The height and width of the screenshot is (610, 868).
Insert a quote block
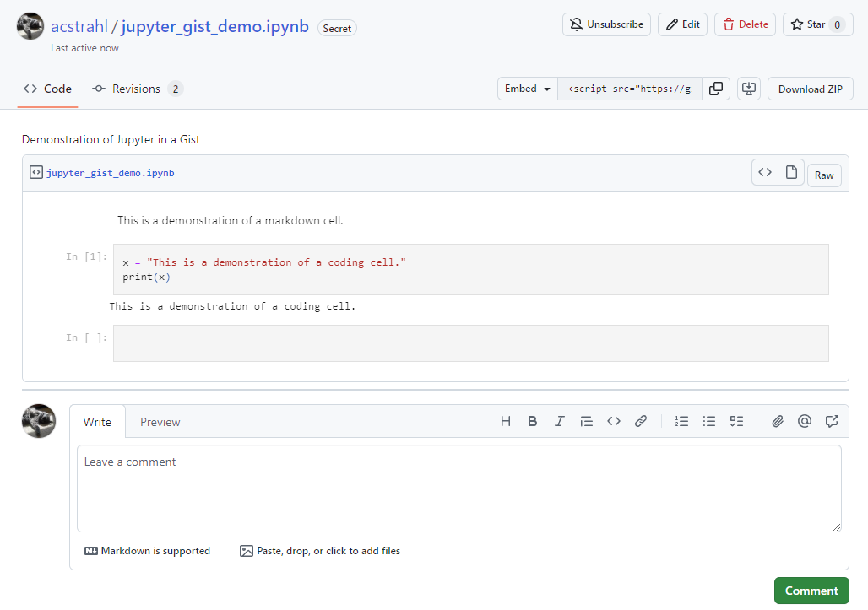586,421
